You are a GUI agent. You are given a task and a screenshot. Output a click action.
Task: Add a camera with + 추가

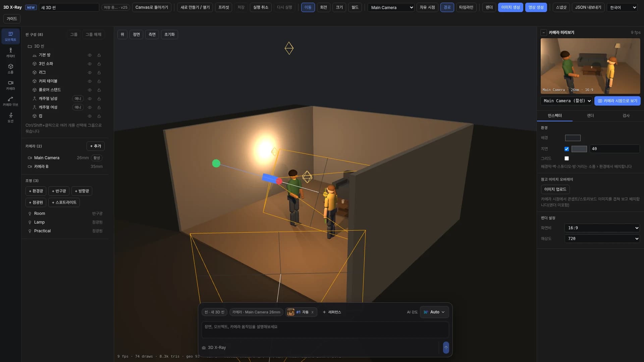[x=96, y=146]
